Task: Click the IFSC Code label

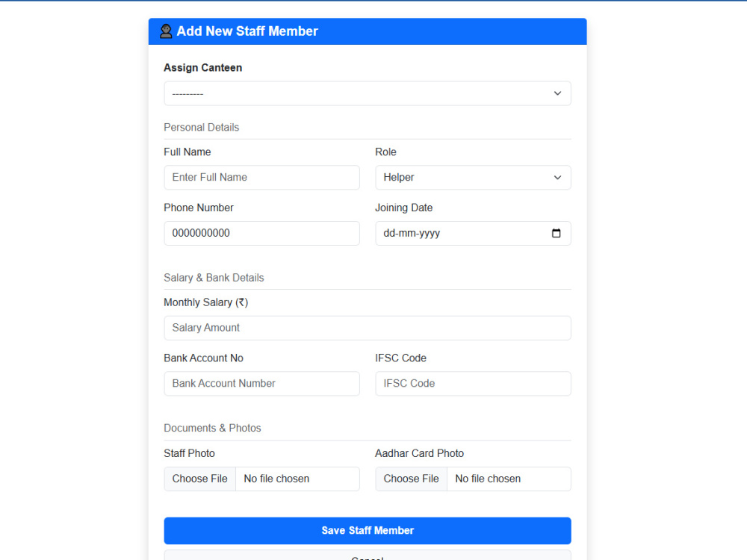Action: coord(400,358)
